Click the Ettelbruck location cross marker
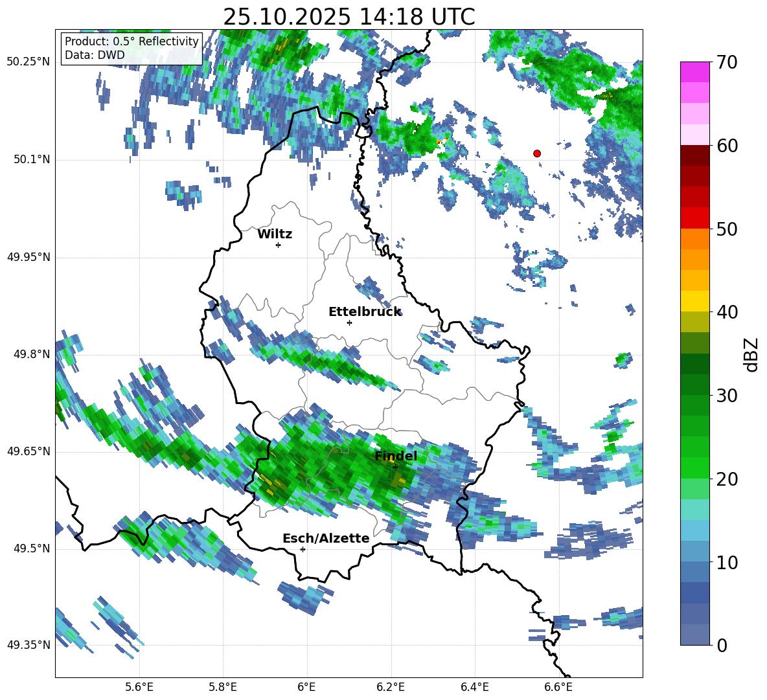Viewport: 767px width, 700px height. click(349, 322)
